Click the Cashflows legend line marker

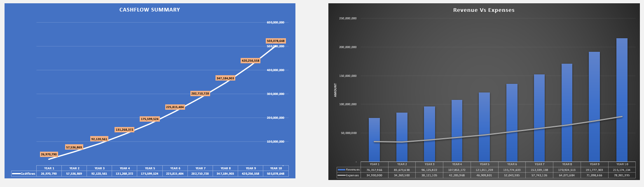coord(16,174)
